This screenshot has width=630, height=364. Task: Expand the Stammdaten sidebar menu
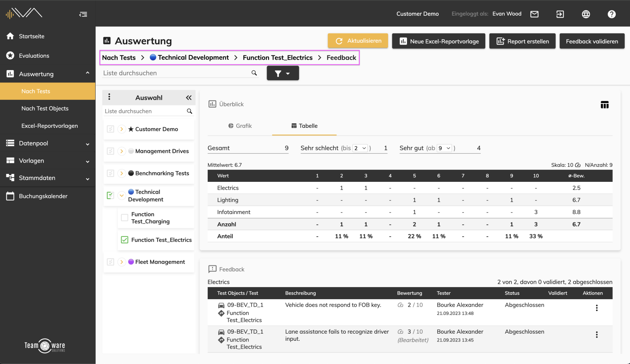click(x=87, y=179)
